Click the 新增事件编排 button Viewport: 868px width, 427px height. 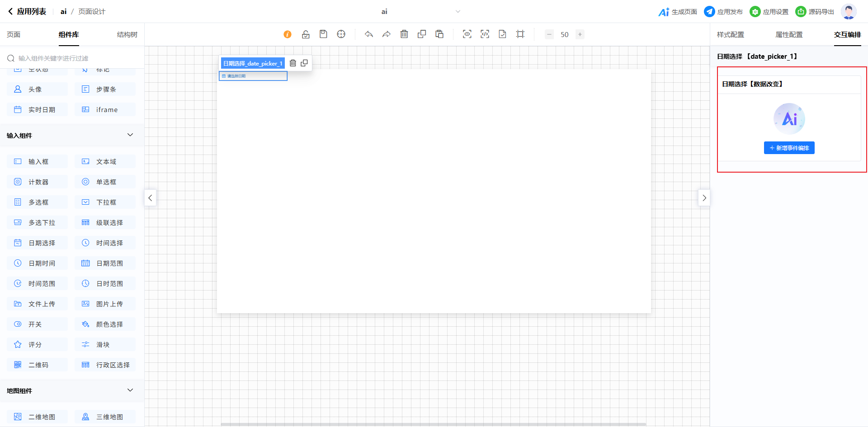point(789,148)
